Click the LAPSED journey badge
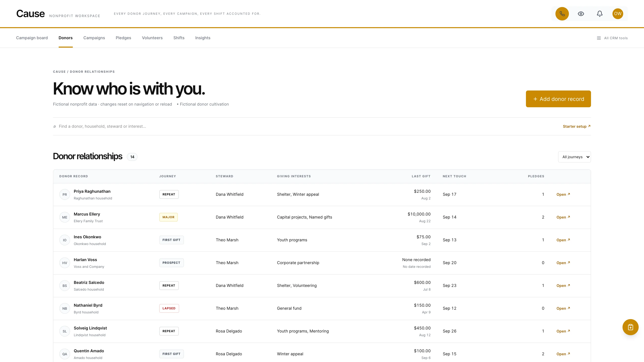Image resolution: width=644 pixels, height=362 pixels. coord(169,308)
